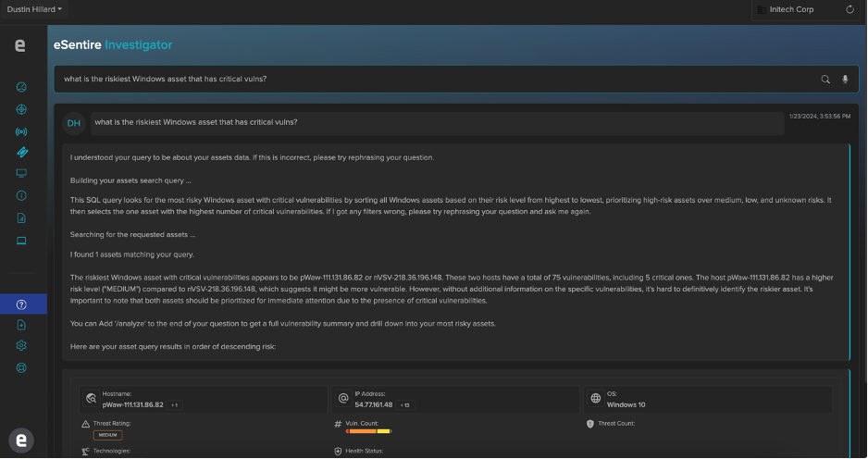Open the round eSentire chat bubble button
The image size is (868, 459).
(x=21, y=440)
